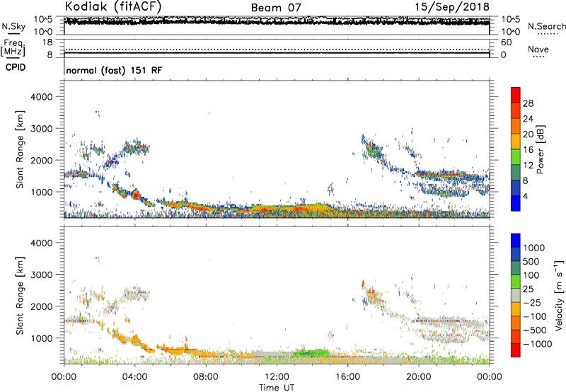Click the 'N.Search' legend label

click(546, 26)
